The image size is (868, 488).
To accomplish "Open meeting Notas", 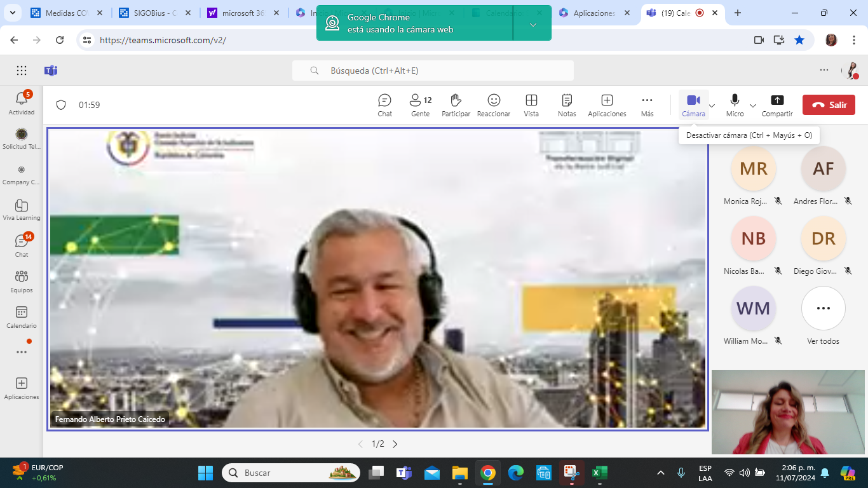I will (567, 105).
